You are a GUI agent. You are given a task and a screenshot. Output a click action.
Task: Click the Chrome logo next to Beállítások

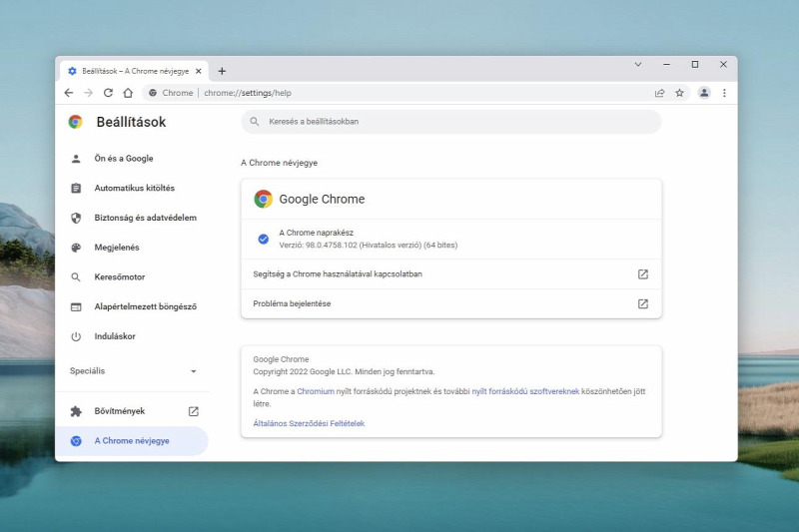pos(76,122)
